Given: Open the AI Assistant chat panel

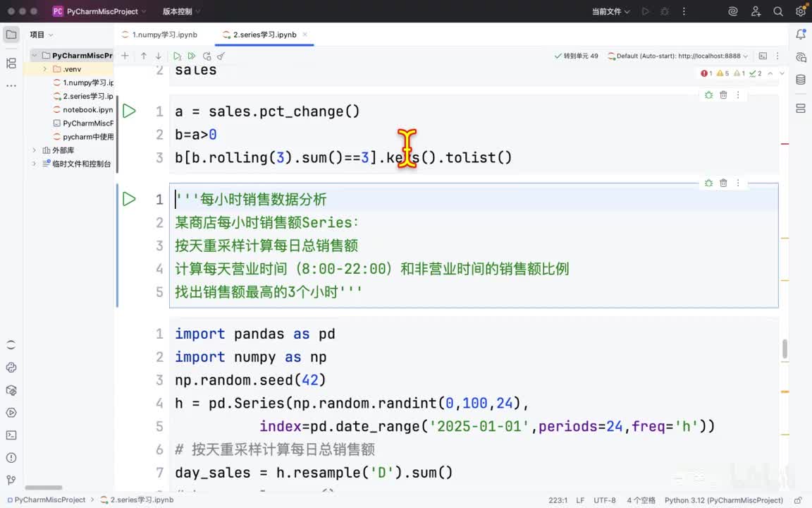Looking at the screenshot, I should [801, 57].
